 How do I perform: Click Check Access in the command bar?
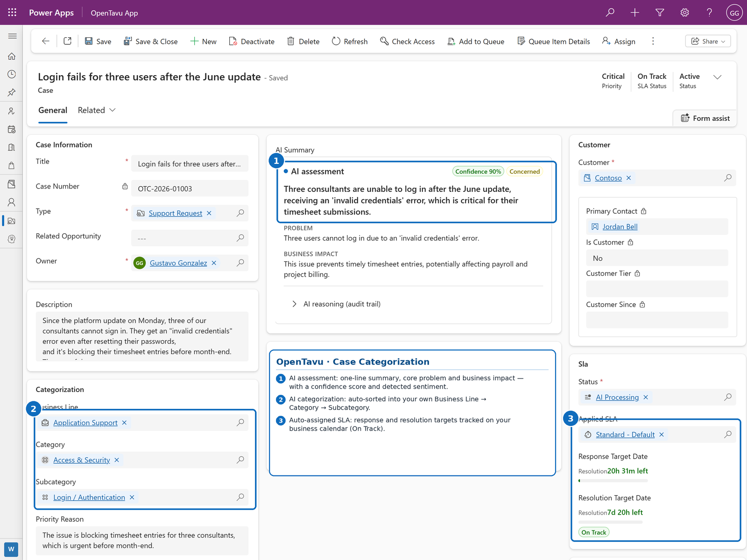click(407, 42)
